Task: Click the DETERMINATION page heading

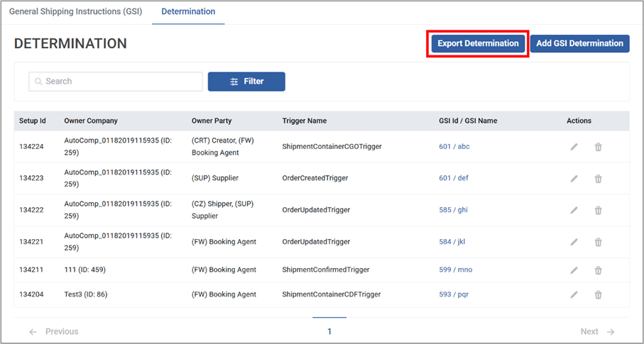Action: tap(70, 44)
